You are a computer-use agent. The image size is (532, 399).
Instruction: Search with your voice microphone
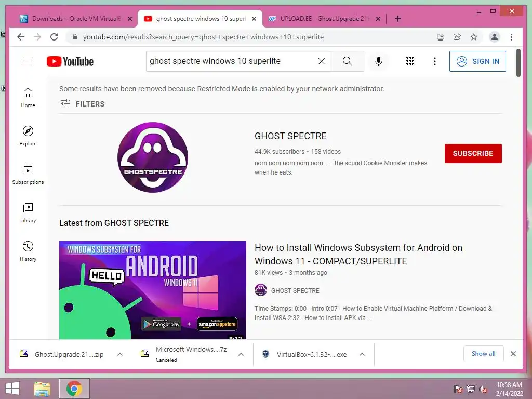tap(379, 61)
